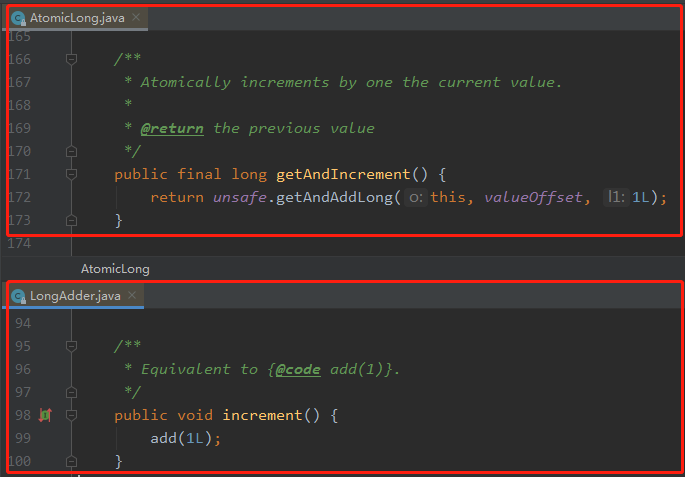685x477 pixels.
Task: Click the unsafe field reference
Action: pos(240,197)
